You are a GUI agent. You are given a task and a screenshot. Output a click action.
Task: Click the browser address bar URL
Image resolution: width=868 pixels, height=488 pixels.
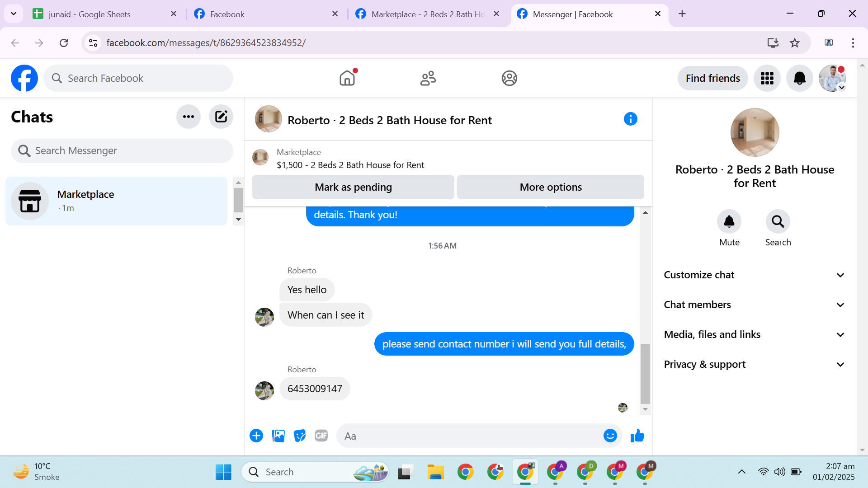[206, 42]
